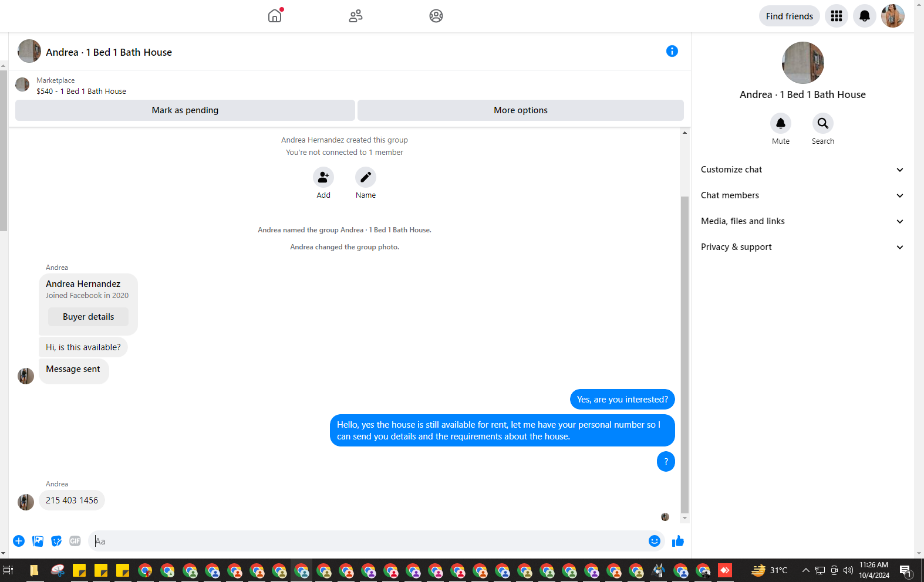Click More options button
This screenshot has height=582, width=924.
tap(521, 110)
